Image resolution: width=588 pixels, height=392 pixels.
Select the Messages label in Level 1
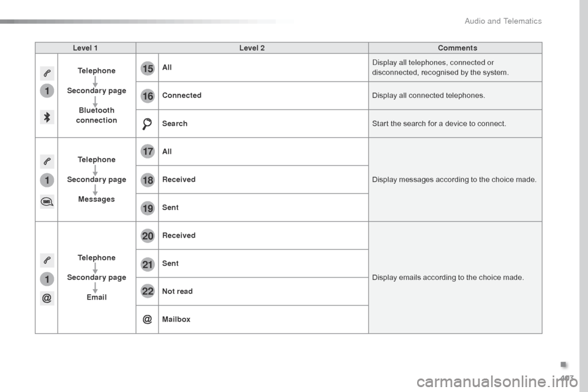(x=96, y=199)
